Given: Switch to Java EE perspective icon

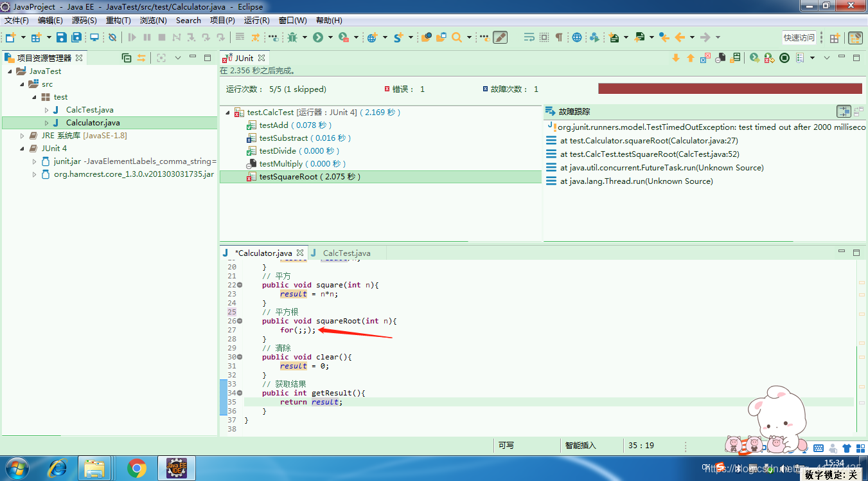Looking at the screenshot, I should point(855,38).
